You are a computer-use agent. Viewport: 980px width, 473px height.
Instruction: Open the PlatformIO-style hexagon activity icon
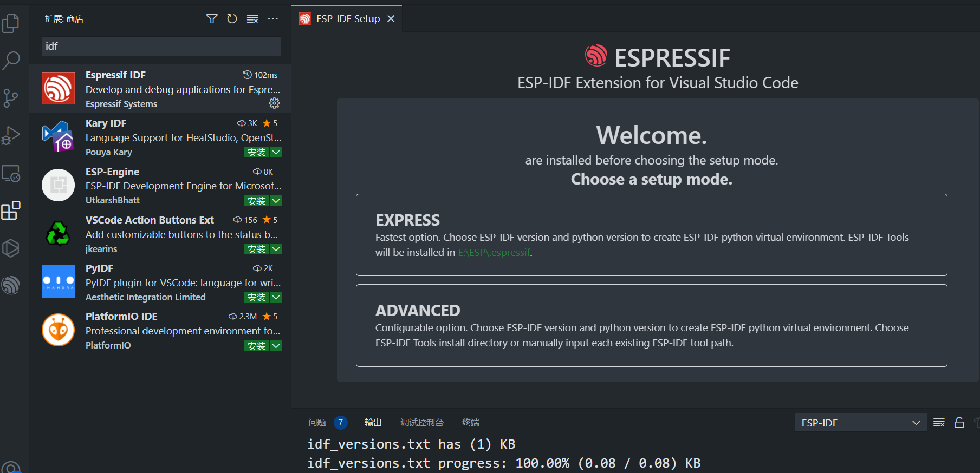click(x=11, y=248)
